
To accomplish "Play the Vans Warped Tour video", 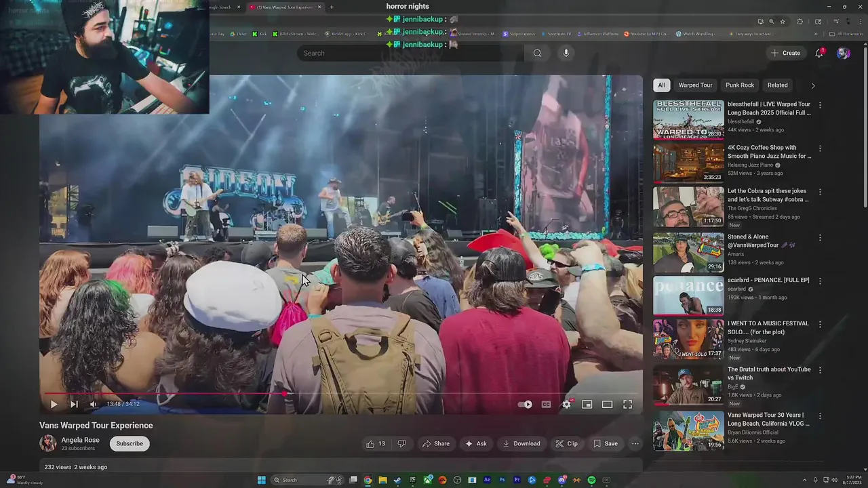I will (54, 404).
